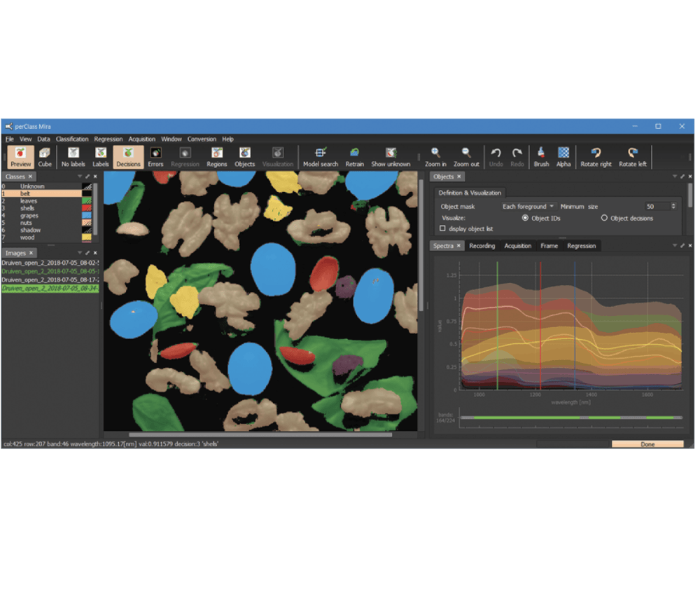Screen dimensions: 700x606
Task: Increment the Minimum size stepper
Action: click(x=673, y=205)
